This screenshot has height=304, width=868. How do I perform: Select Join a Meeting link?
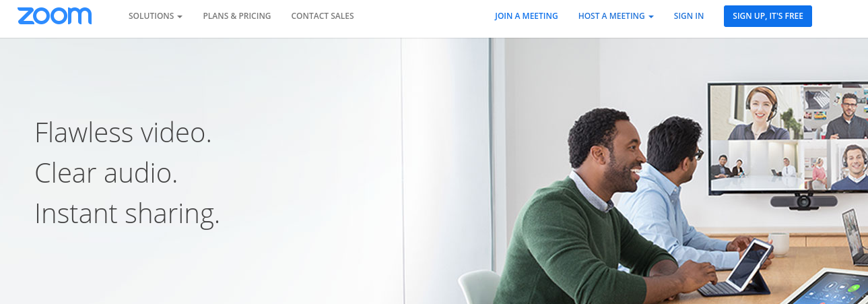527,16
